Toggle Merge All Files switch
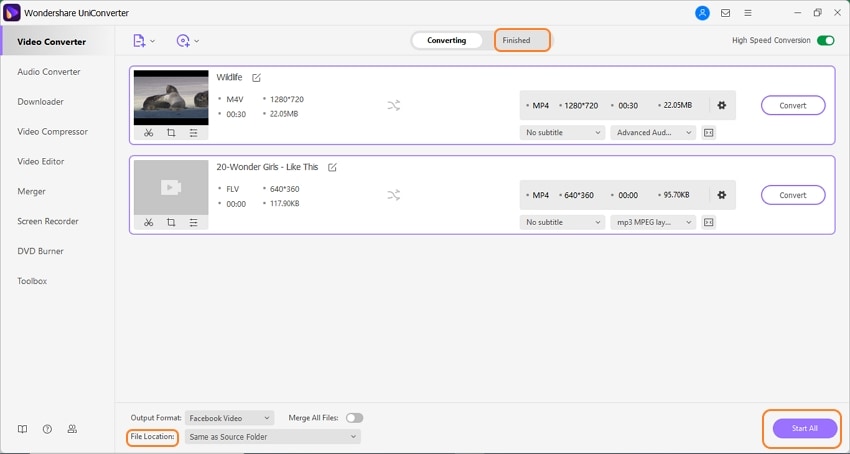 (x=355, y=418)
